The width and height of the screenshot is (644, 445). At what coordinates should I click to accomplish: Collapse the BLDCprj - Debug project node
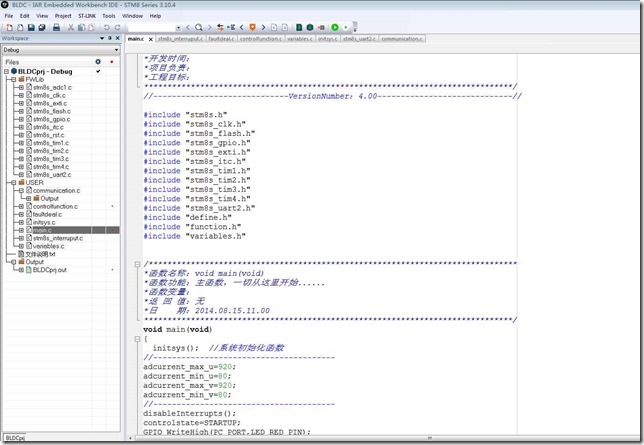[6, 71]
